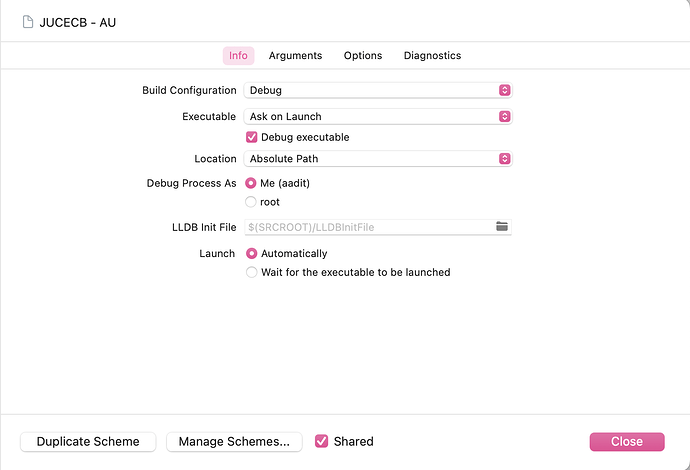
Task: Choose Automatically launch option
Action: [252, 254]
